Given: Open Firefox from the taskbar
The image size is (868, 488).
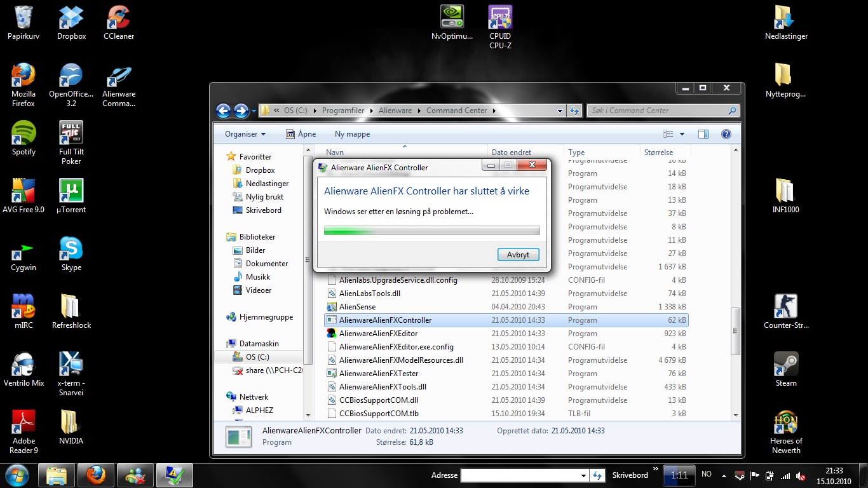Looking at the screenshot, I should pos(96,475).
